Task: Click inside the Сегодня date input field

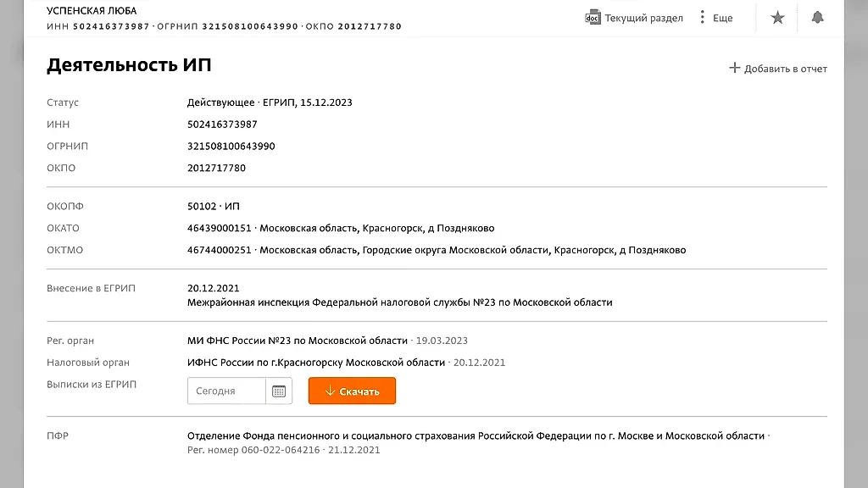Action: pyautogui.click(x=225, y=391)
